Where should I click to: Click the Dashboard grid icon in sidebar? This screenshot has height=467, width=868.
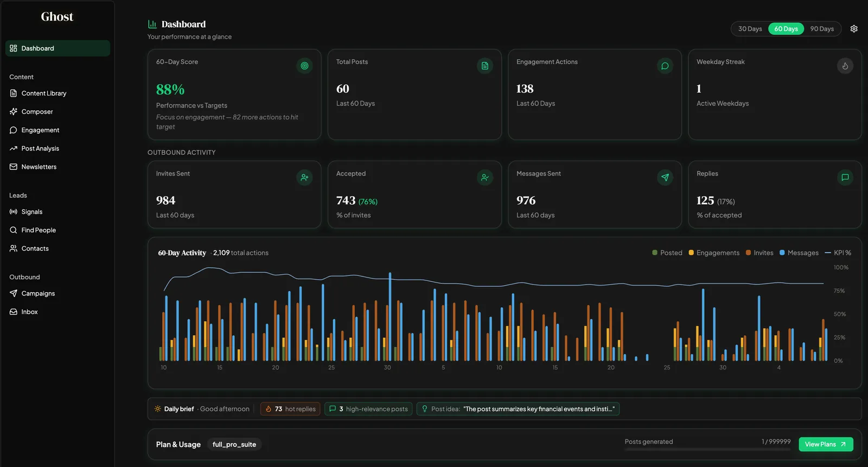pos(14,48)
